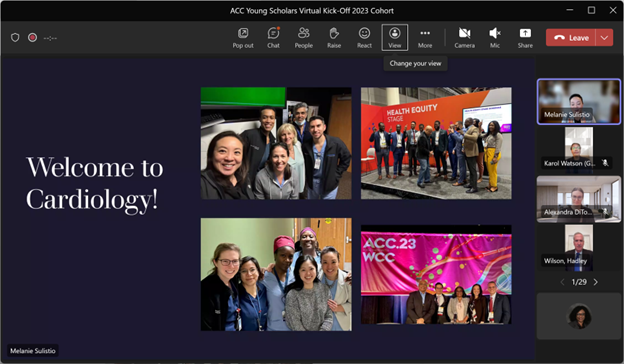Open the React emoji options
Image resolution: width=624 pixels, height=364 pixels.
[364, 38]
